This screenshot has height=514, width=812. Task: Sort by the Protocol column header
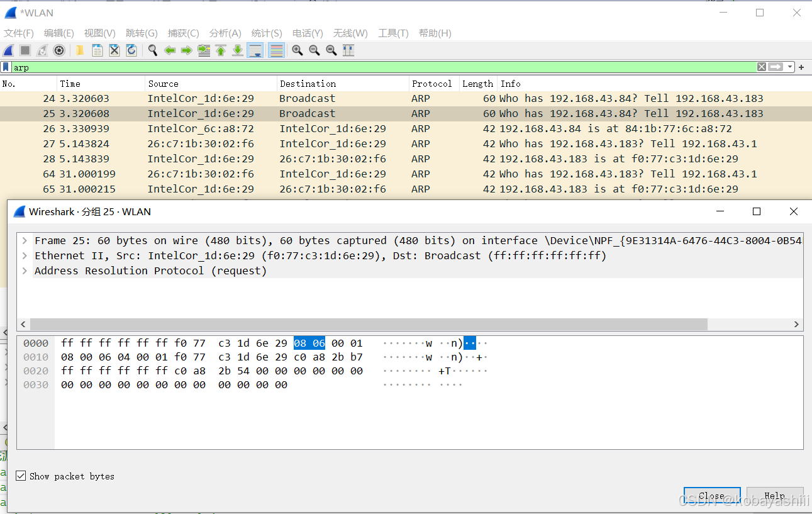pyautogui.click(x=434, y=84)
